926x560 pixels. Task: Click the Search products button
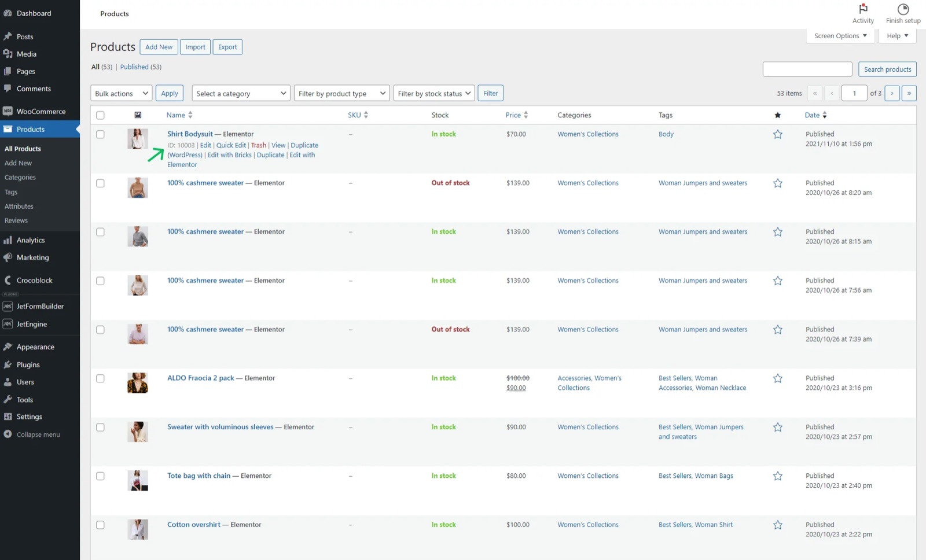point(887,69)
